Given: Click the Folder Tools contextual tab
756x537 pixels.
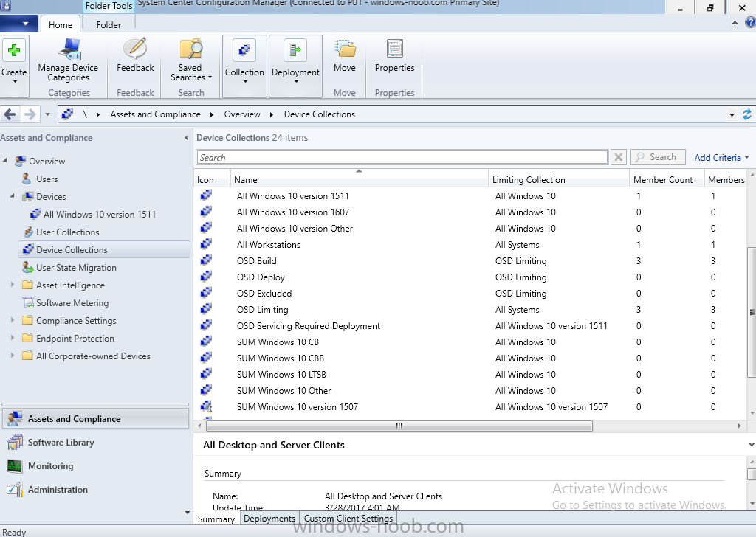Looking at the screenshot, I should click(109, 6).
